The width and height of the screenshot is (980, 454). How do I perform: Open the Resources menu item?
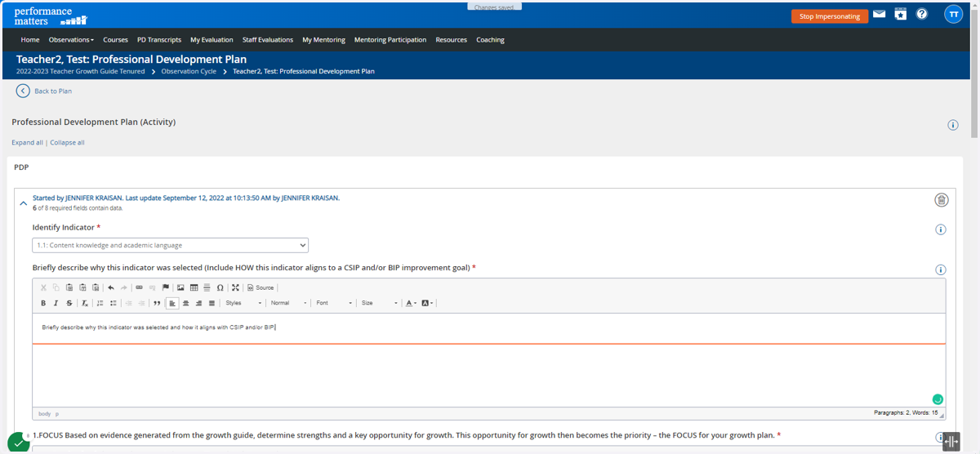click(x=452, y=39)
